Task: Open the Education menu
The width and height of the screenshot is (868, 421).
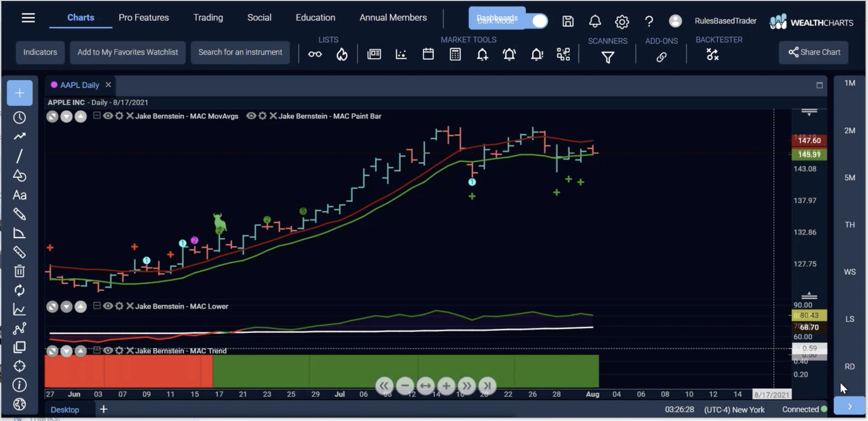Action: pyautogui.click(x=315, y=17)
